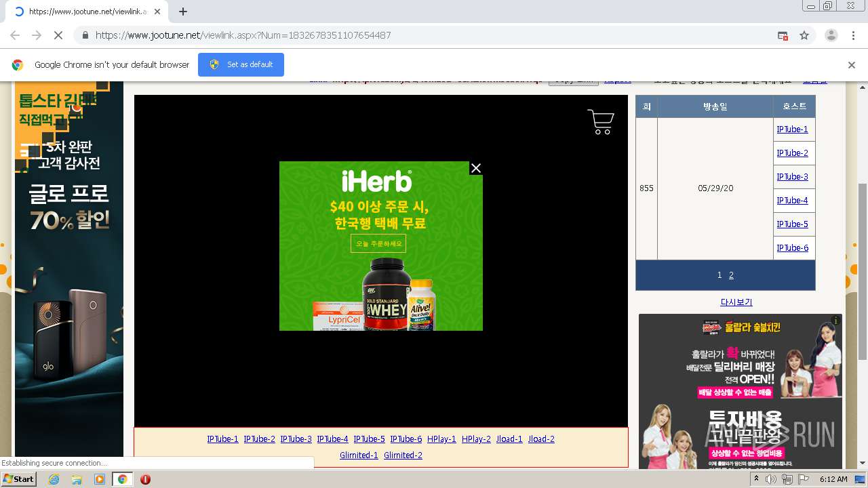Image resolution: width=868 pixels, height=488 pixels.
Task: Dismiss the default browser infobar
Action: pyautogui.click(x=852, y=65)
